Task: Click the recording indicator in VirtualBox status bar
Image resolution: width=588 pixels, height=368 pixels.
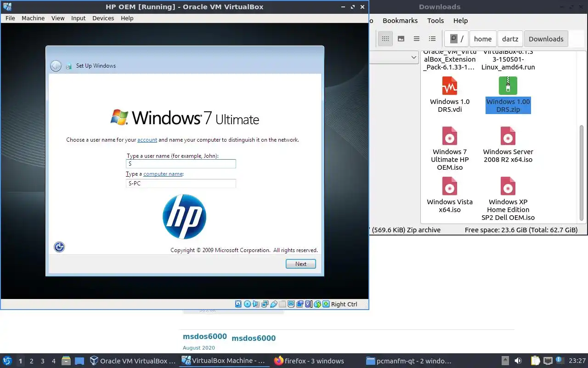Action: pyautogui.click(x=300, y=304)
